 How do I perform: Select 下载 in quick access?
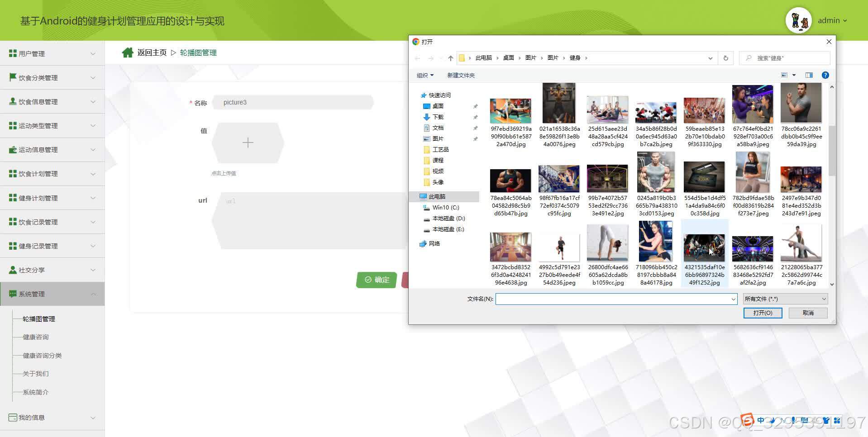(438, 117)
